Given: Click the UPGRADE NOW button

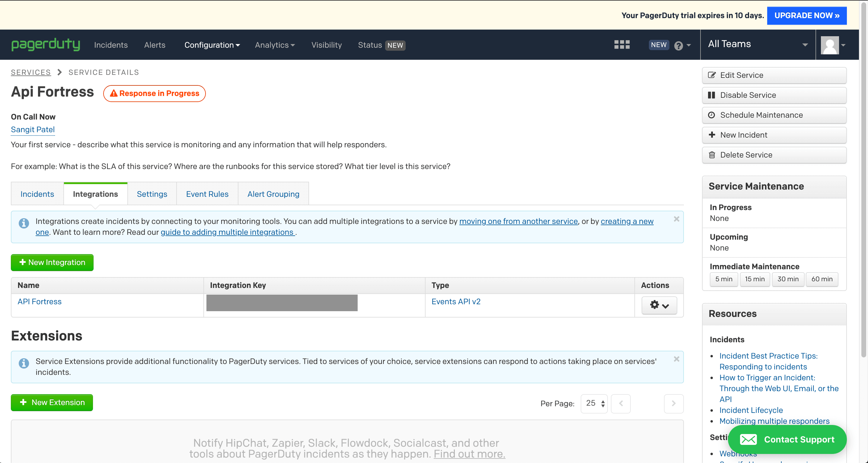Looking at the screenshot, I should (x=806, y=15).
